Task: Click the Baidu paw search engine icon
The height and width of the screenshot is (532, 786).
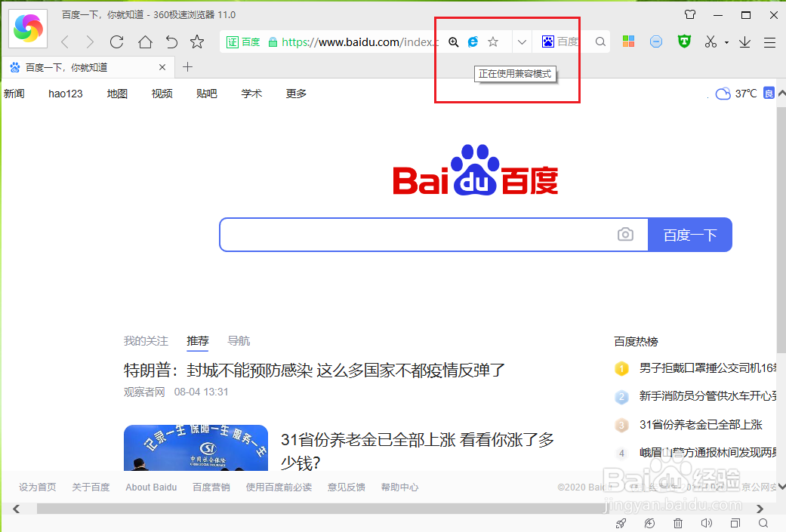Action: coord(548,42)
